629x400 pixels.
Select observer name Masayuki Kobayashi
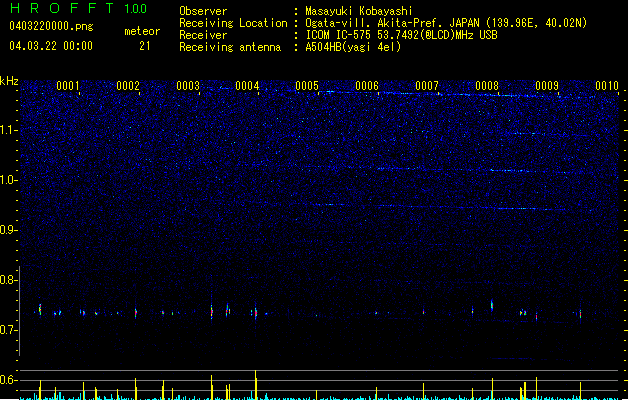coord(359,11)
